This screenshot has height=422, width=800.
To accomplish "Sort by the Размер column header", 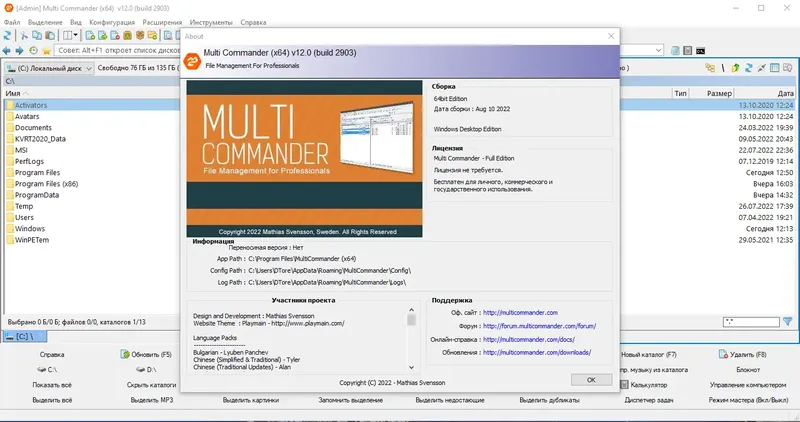I will 719,93.
